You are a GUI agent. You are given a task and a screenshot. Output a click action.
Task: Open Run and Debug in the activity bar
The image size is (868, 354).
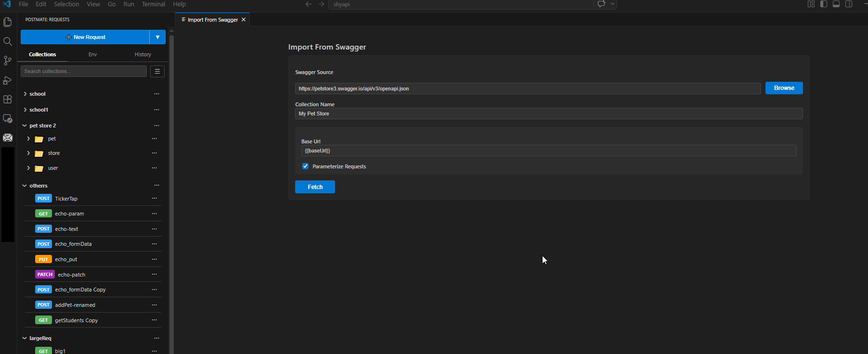coord(8,80)
